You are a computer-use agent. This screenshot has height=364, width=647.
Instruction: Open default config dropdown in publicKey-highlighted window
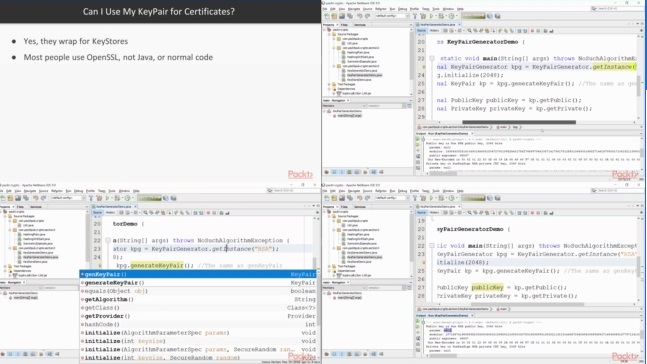click(391, 198)
